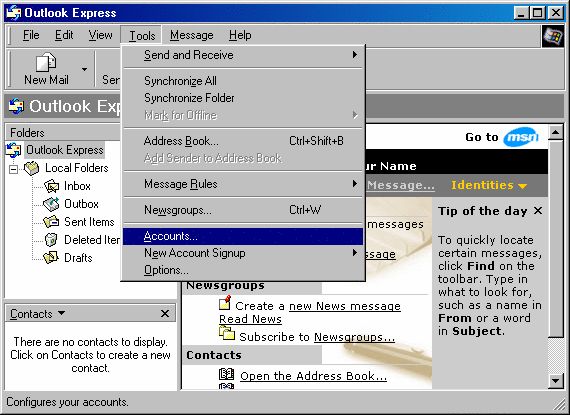Open Address Book from Tools menu

coord(243,141)
